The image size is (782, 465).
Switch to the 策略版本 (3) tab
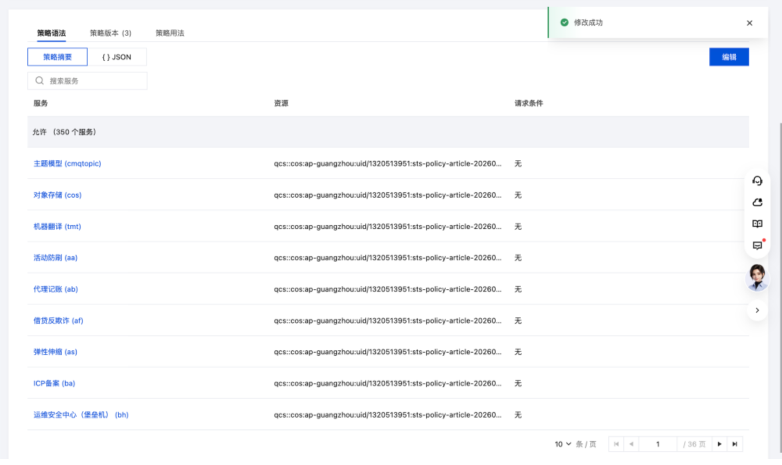pyautogui.click(x=110, y=33)
